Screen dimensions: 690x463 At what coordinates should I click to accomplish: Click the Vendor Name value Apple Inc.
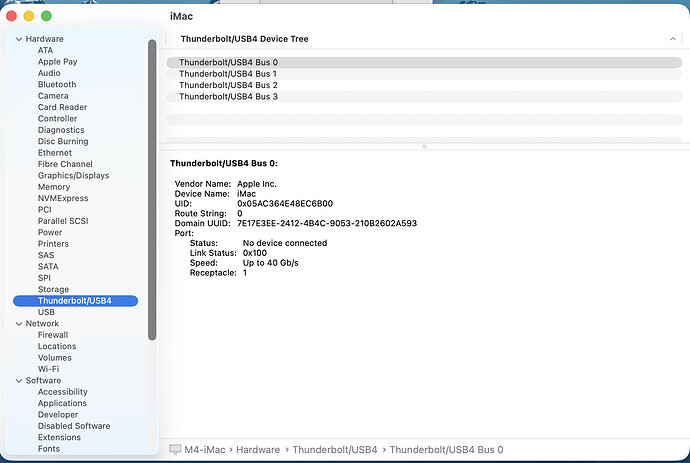[x=257, y=184]
